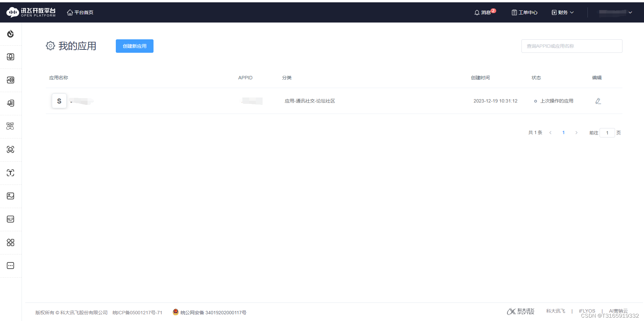
Task: Click the police badge icon in footer
Action: pos(175,312)
